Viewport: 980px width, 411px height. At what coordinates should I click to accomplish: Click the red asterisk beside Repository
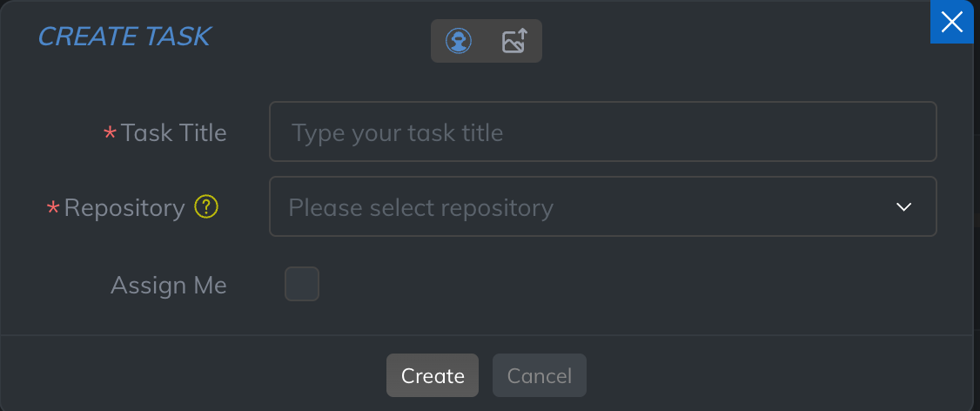53,208
